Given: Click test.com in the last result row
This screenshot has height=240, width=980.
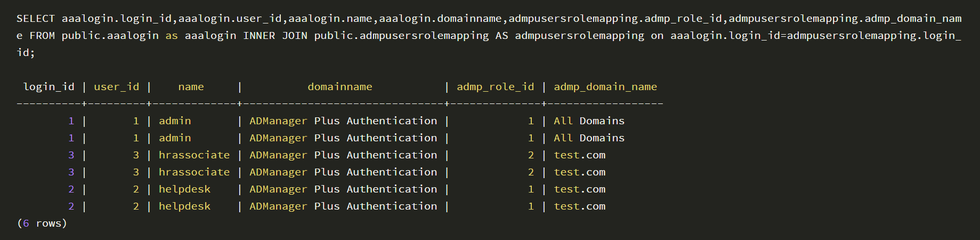Looking at the screenshot, I should [x=579, y=206].
